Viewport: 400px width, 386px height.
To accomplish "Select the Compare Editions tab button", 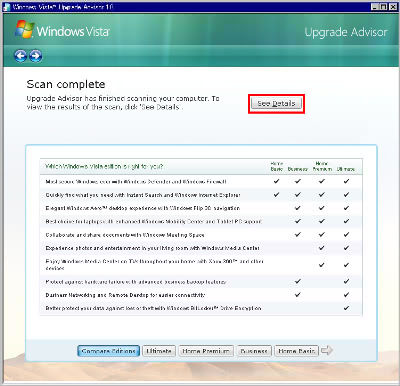I will tap(108, 351).
